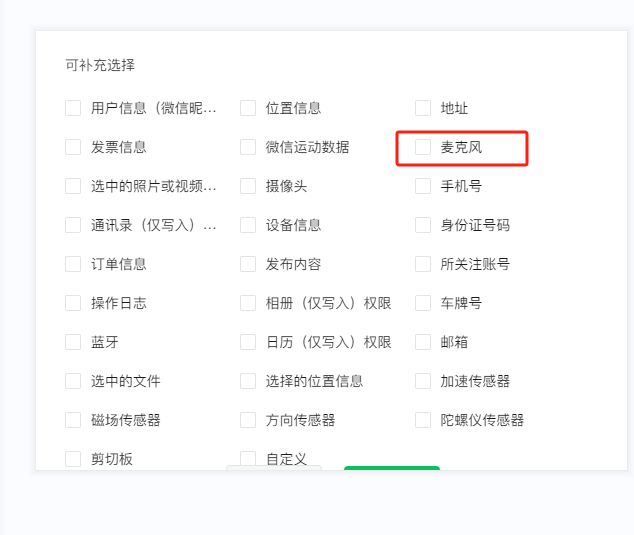Enable 所关注账号 checkbox
This screenshot has height=535, width=634.
click(x=423, y=264)
